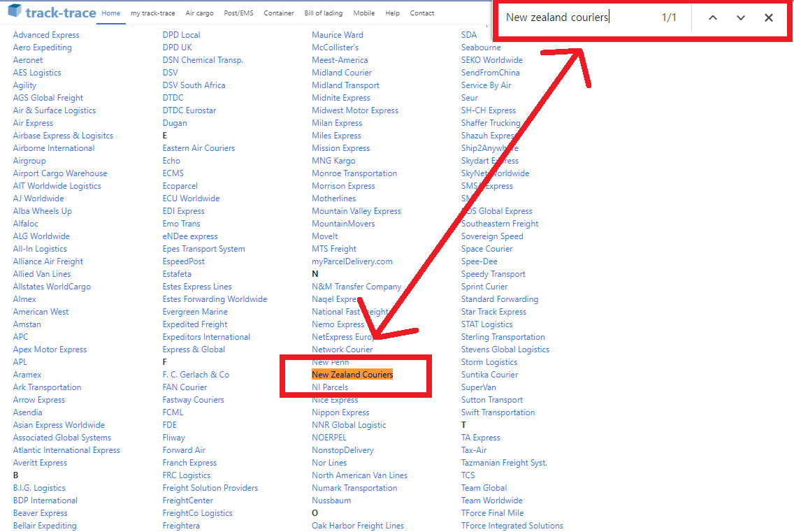Open the Help menu item
Image resolution: width=794 pixels, height=532 pixels.
click(392, 13)
